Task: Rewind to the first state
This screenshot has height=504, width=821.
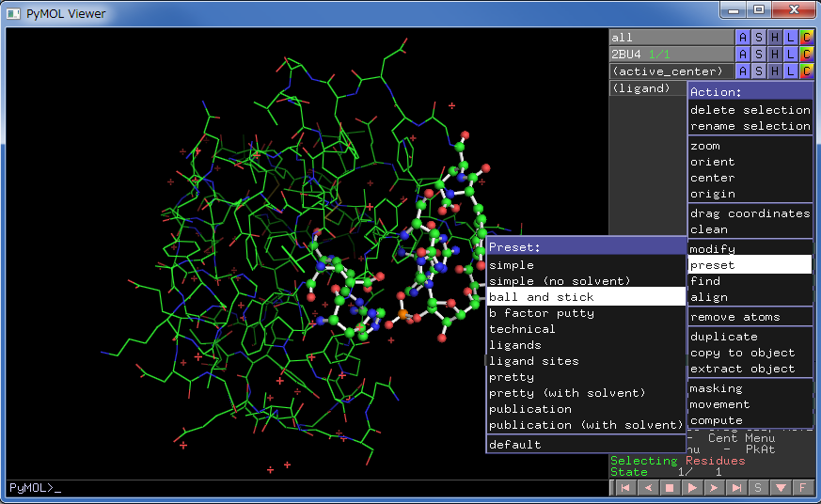Action: click(x=625, y=488)
